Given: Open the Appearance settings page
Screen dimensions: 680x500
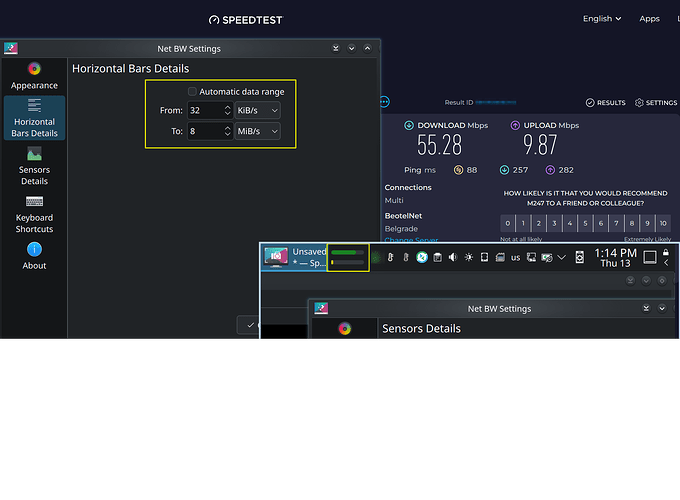Looking at the screenshot, I should 34,76.
